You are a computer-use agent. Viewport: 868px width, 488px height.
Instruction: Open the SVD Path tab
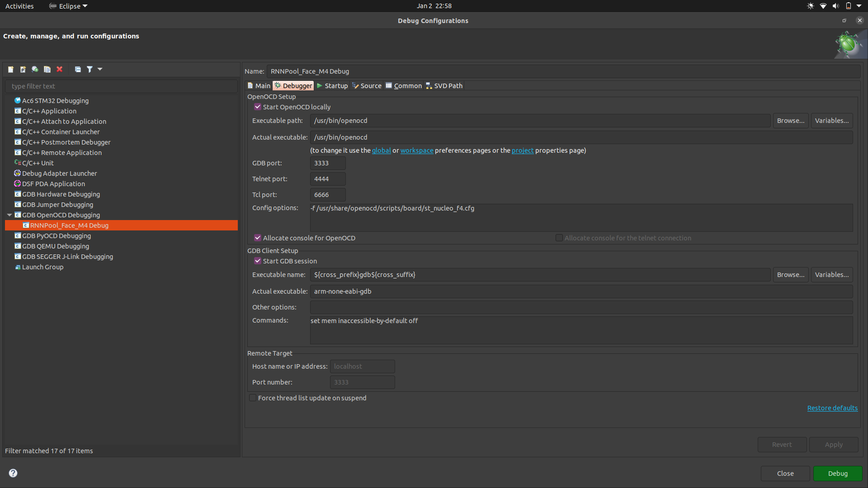point(444,86)
